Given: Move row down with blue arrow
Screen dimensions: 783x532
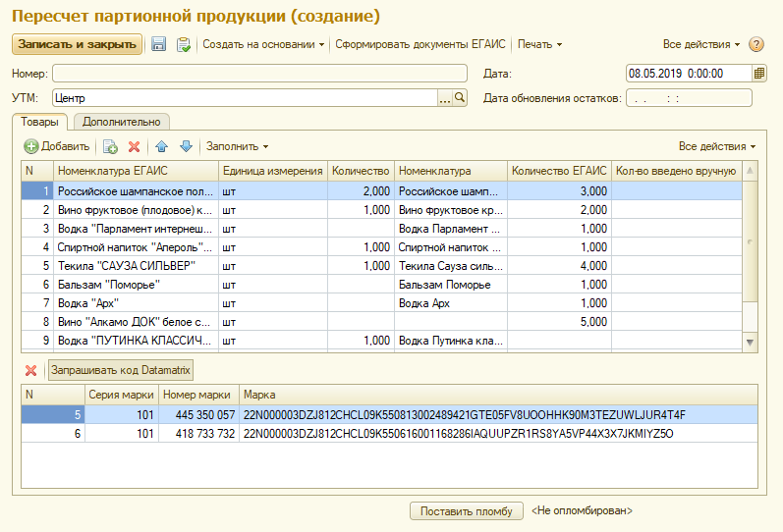Looking at the screenshot, I should pyautogui.click(x=186, y=146).
